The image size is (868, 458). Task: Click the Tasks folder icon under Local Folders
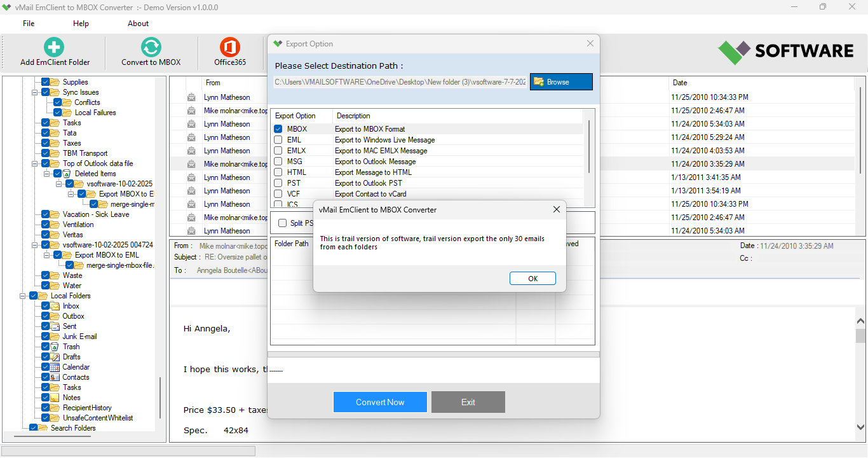55,387
